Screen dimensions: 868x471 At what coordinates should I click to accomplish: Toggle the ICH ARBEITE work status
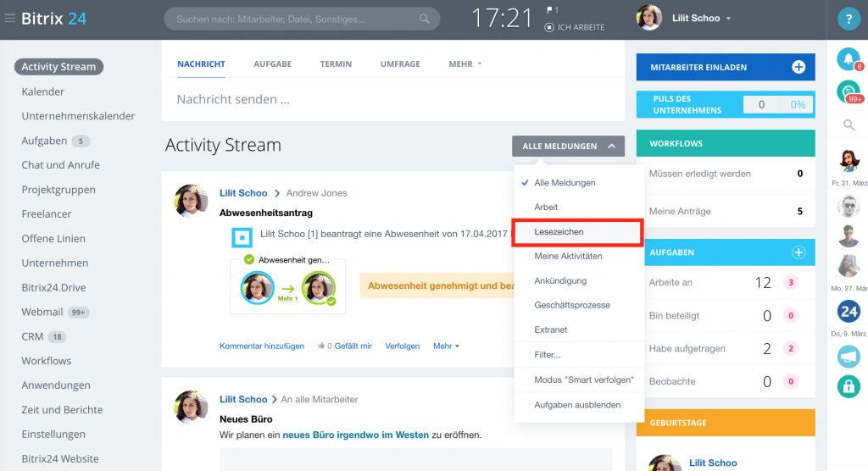(575, 27)
